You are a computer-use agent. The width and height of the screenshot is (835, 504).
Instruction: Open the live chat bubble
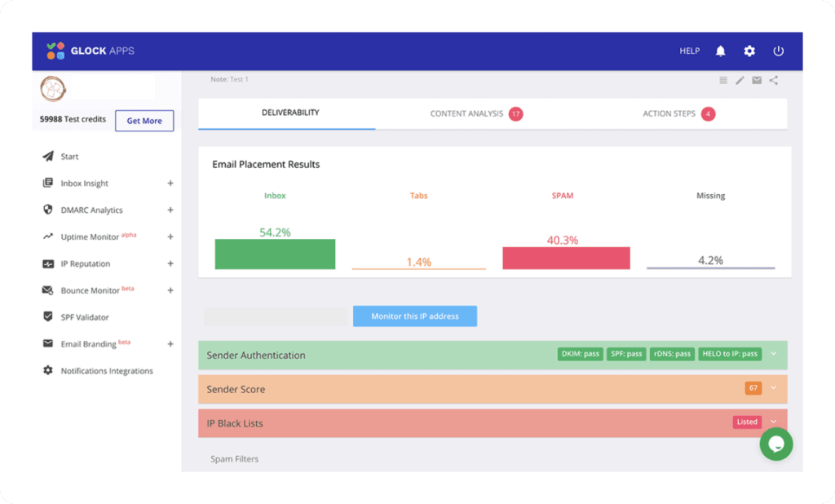(776, 444)
